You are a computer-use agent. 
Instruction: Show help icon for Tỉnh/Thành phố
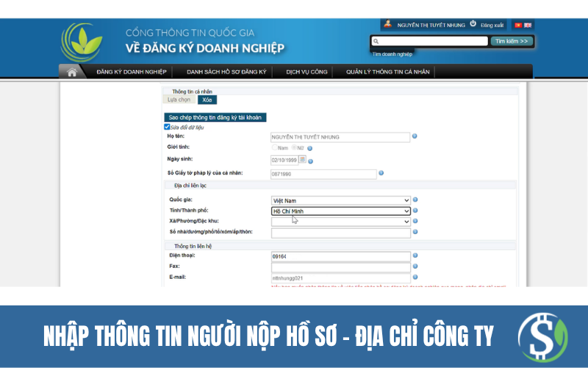click(415, 210)
